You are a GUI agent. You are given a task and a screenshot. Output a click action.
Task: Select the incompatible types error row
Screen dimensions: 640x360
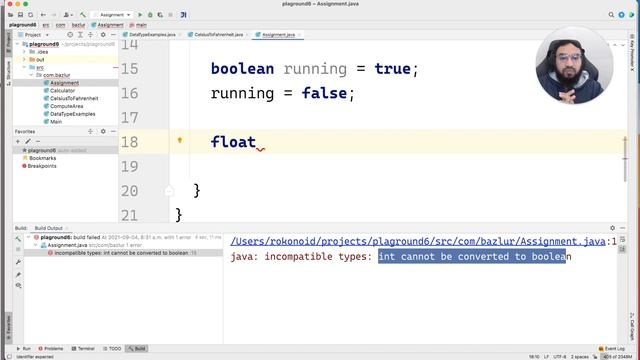click(123, 253)
